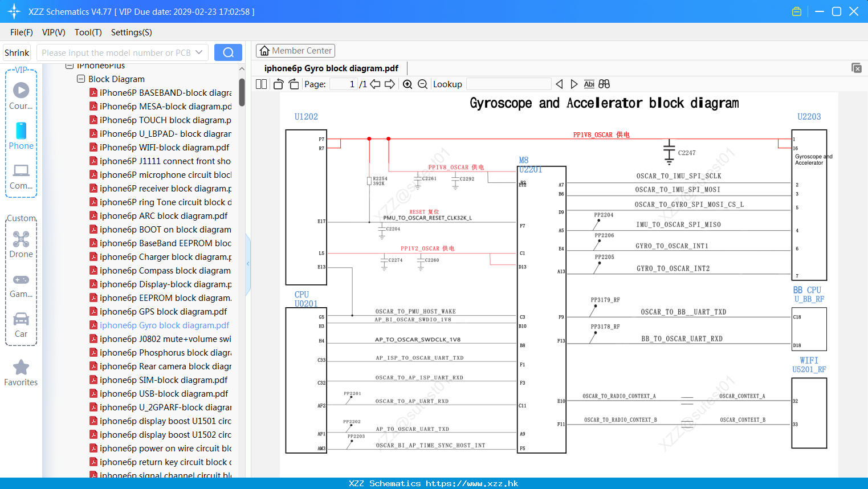The width and height of the screenshot is (868, 489).
Task: Find previous lookup match triangle
Action: point(559,84)
